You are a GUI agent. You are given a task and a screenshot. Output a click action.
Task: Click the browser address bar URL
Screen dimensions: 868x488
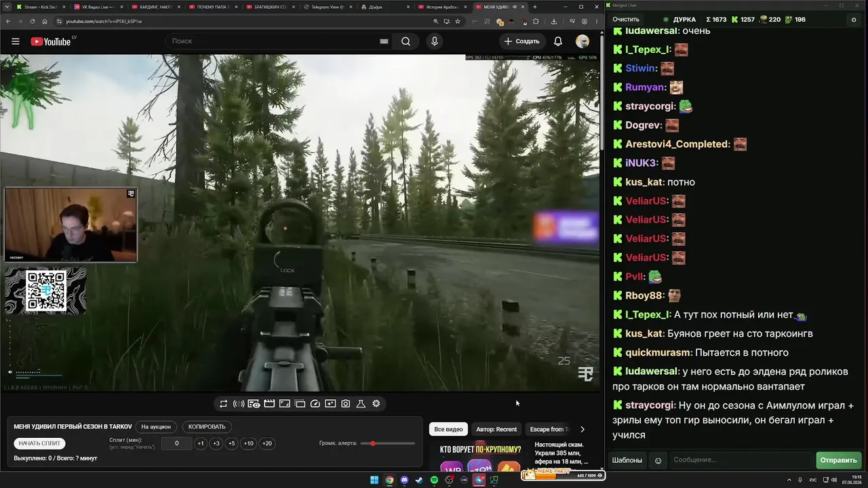point(104,21)
